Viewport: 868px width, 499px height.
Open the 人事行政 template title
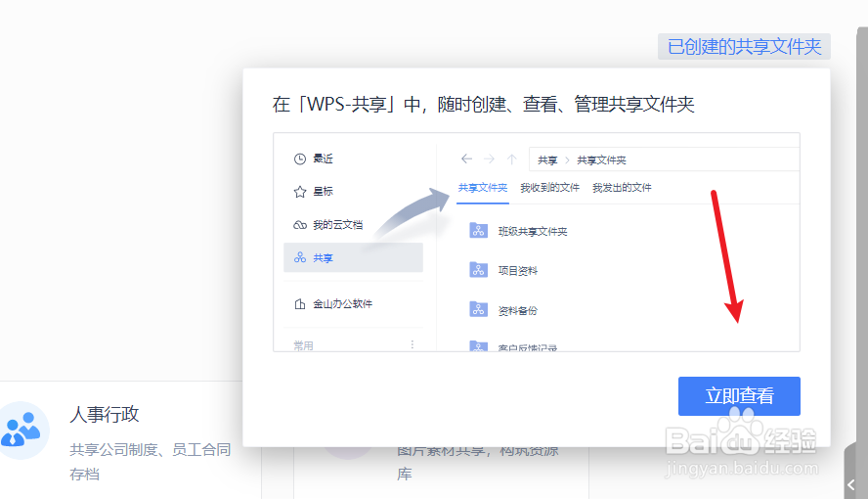point(104,414)
